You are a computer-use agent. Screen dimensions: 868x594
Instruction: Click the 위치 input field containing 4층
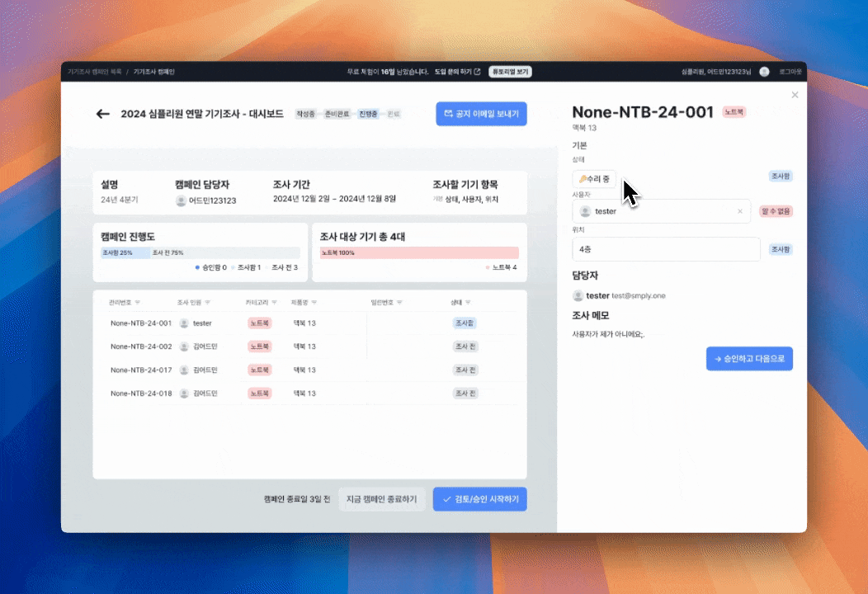(x=666, y=250)
